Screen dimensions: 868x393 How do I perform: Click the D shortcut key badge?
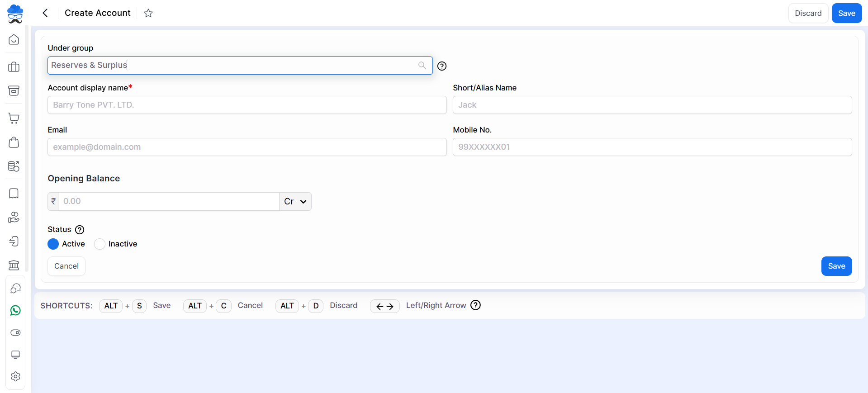click(316, 306)
